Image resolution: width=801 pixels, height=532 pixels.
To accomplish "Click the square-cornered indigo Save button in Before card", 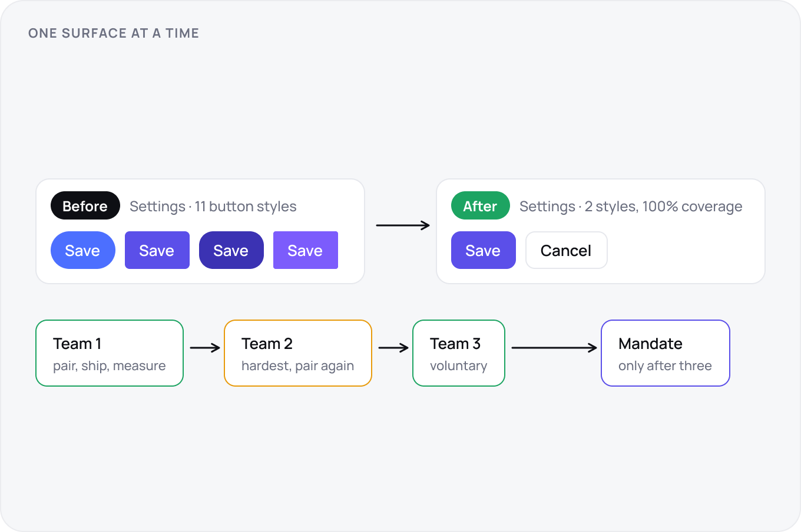I will point(157,250).
